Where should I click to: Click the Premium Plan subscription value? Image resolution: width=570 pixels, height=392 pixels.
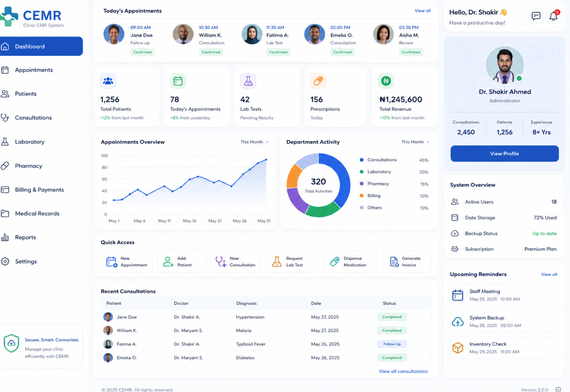[x=540, y=249]
